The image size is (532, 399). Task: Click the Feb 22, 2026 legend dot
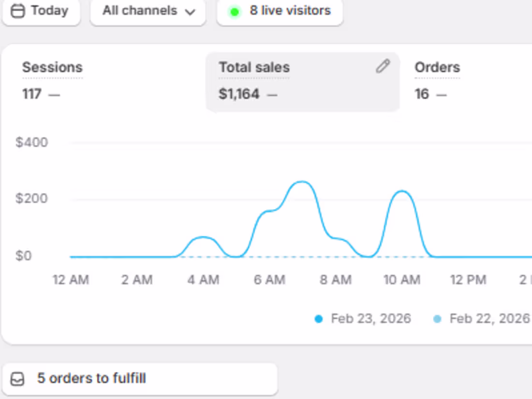[x=437, y=319]
